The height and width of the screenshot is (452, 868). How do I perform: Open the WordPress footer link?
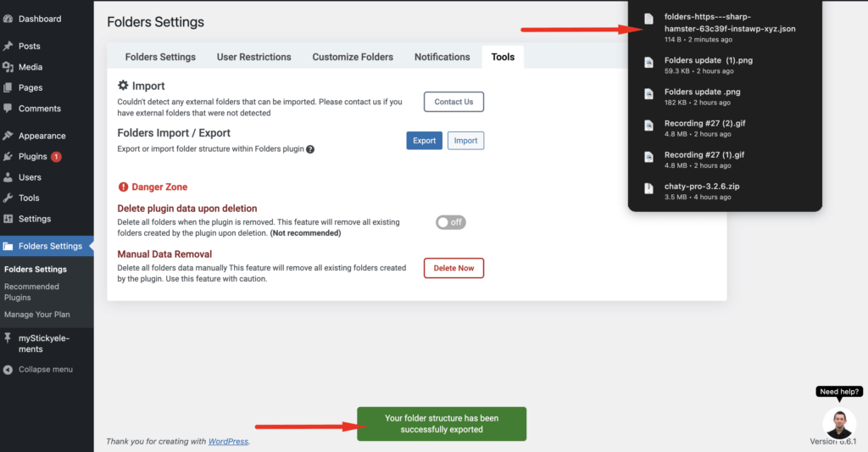tap(228, 441)
